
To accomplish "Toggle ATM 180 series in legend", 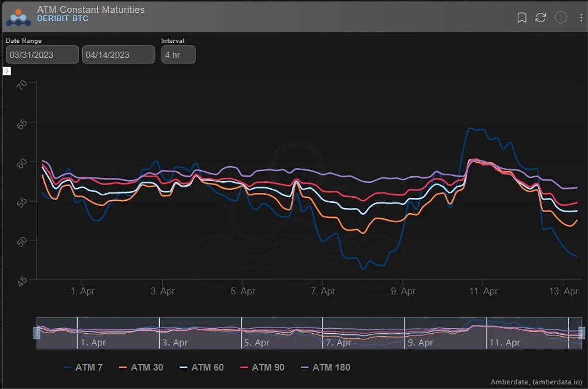I will point(326,367).
